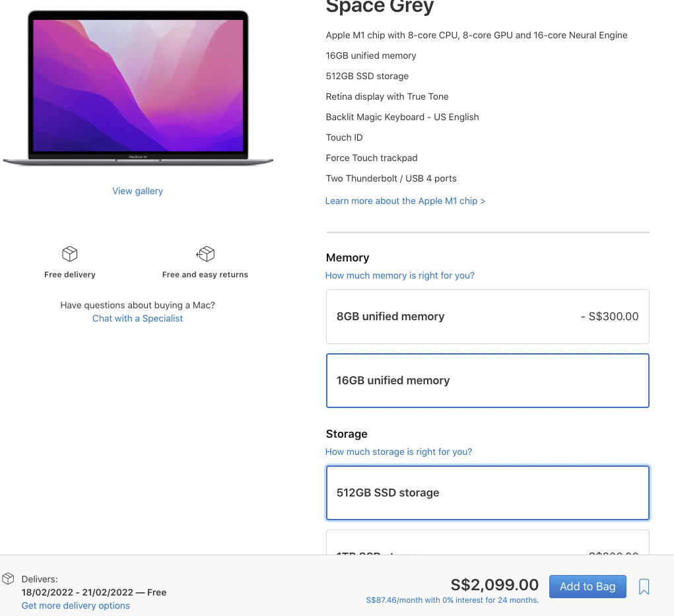Click the Free and easy returns label
674x616 pixels.
[x=205, y=275]
